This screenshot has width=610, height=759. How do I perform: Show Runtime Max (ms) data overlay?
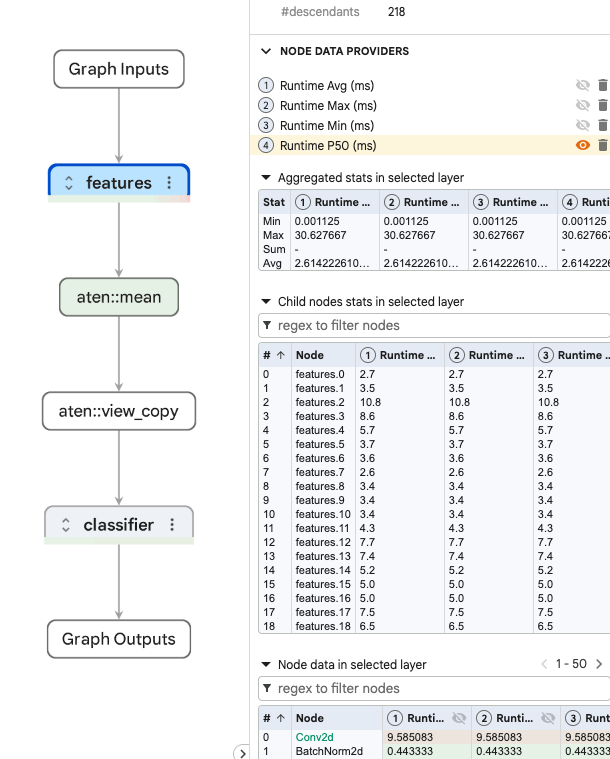coord(582,106)
